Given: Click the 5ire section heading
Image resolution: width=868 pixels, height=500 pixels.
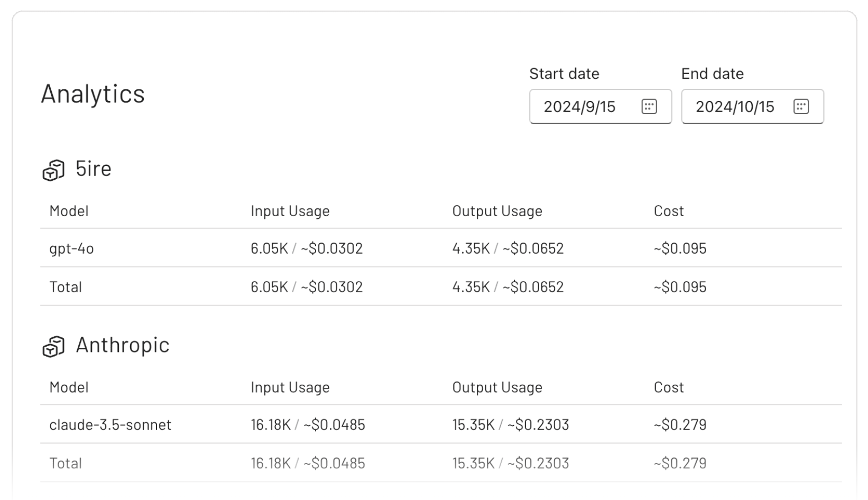Looking at the screenshot, I should pyautogui.click(x=93, y=169).
